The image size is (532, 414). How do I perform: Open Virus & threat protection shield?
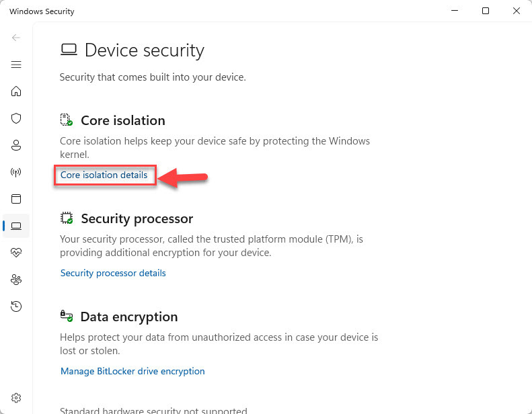point(16,118)
